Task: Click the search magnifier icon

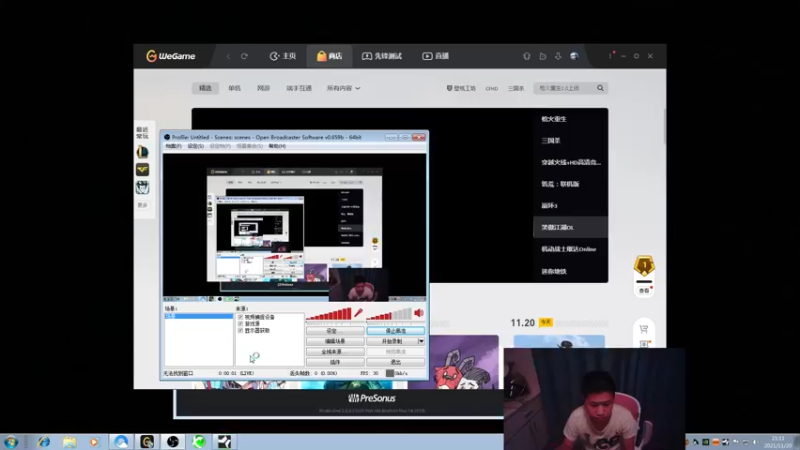Action: tap(601, 88)
